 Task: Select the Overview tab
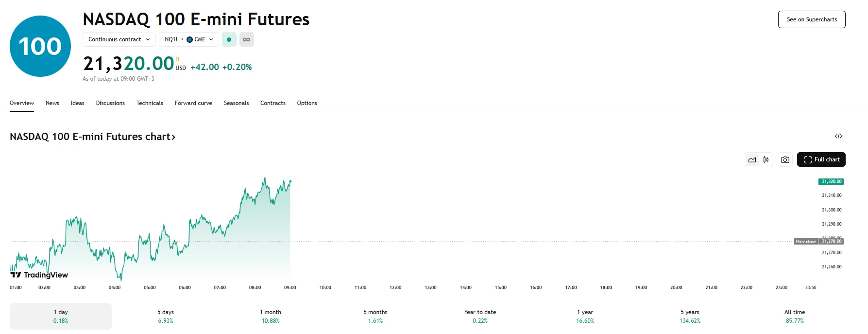22,103
